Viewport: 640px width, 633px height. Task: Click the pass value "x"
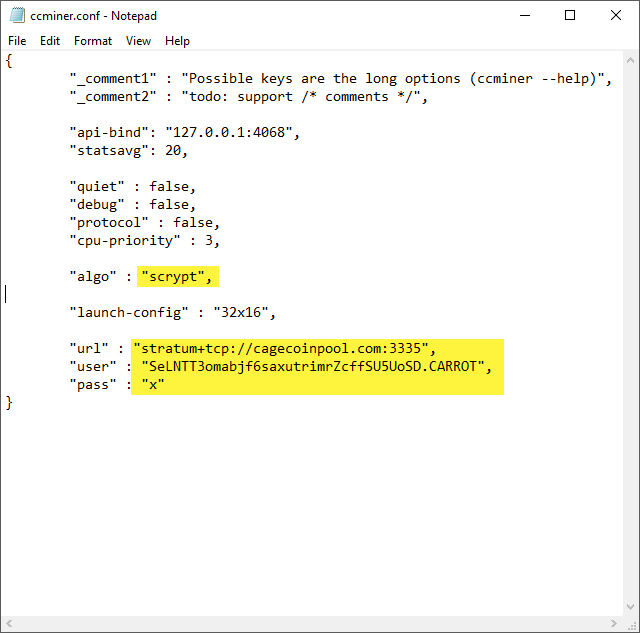tap(153, 384)
